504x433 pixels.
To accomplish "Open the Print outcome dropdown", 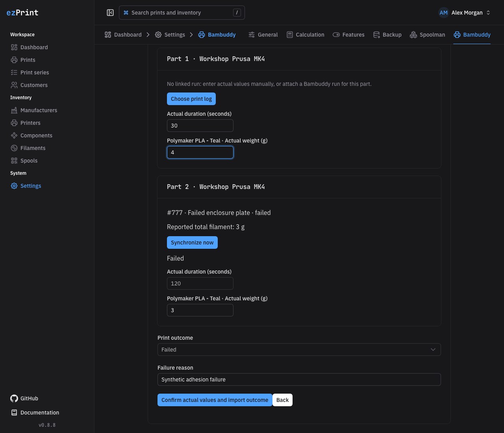I will (299, 350).
